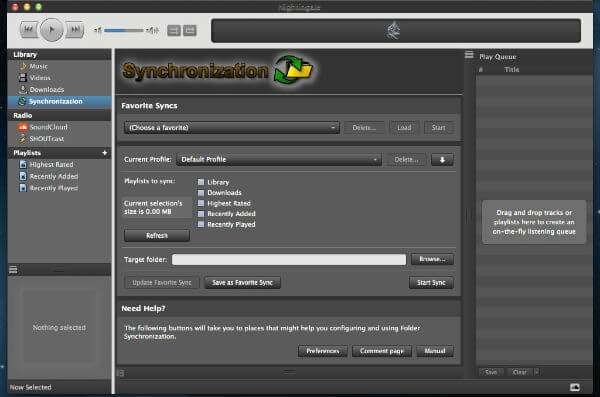600x397 pixels.
Task: Open the arrow dropdown beside Clear
Action: (536, 372)
